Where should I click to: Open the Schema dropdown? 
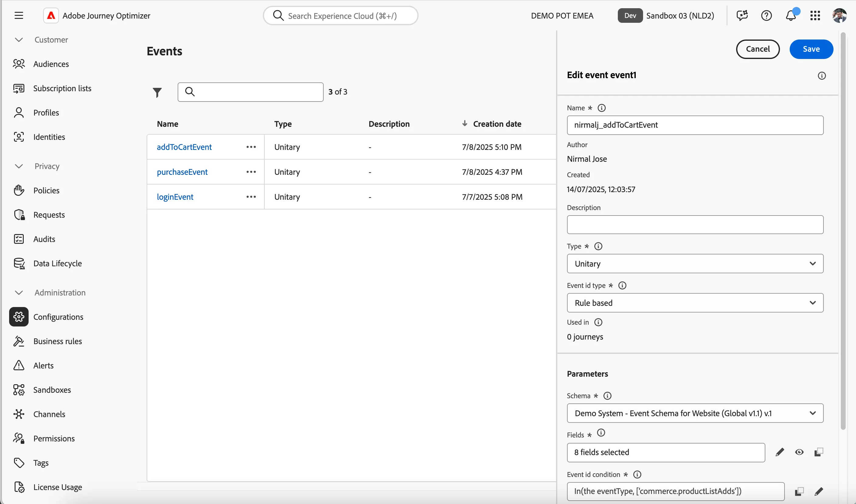[695, 413]
